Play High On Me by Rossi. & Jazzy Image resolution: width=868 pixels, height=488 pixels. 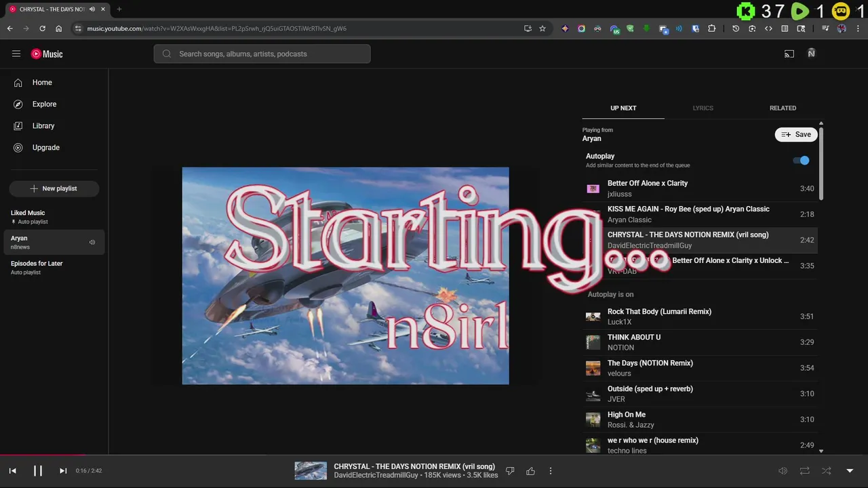(x=700, y=420)
